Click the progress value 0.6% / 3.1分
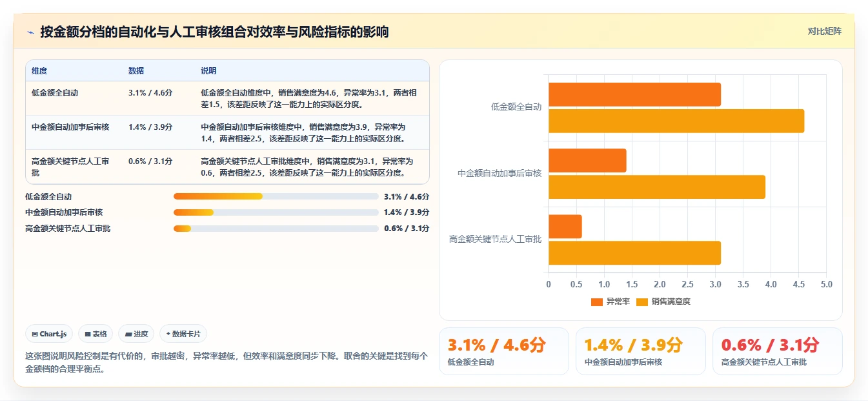 tap(407, 229)
